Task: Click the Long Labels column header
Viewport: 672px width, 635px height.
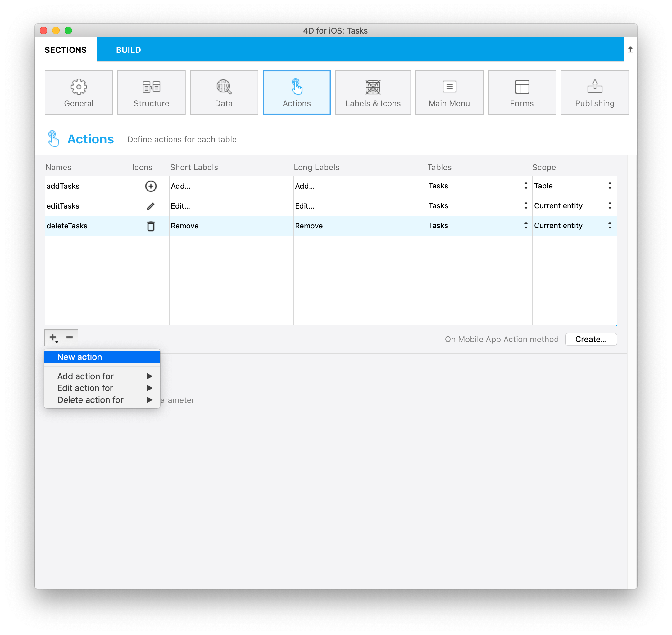Action: 316,167
